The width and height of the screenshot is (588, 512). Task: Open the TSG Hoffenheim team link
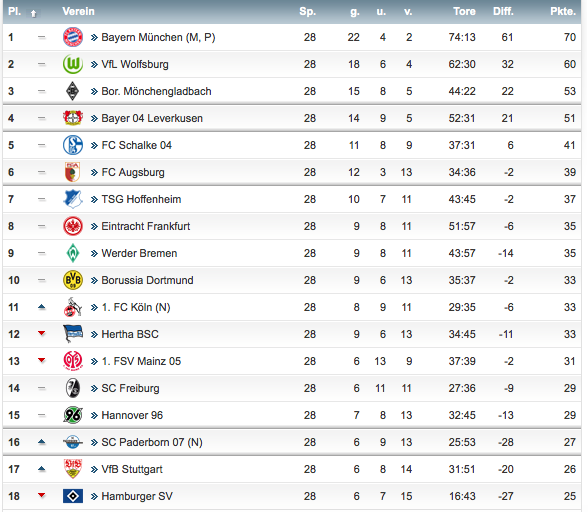click(x=141, y=199)
